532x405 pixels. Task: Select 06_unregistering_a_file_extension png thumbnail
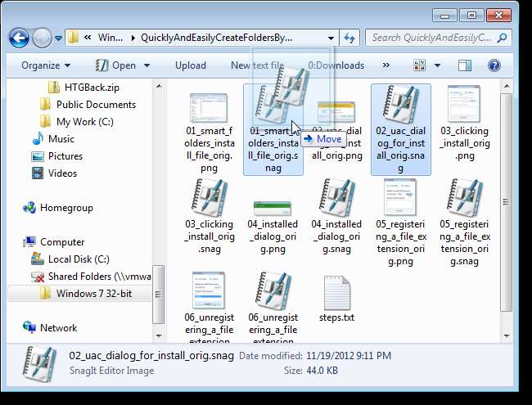[x=209, y=290]
